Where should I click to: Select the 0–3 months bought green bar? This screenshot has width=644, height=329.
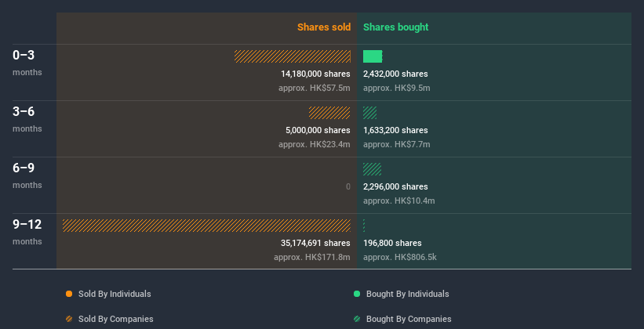[x=373, y=56]
